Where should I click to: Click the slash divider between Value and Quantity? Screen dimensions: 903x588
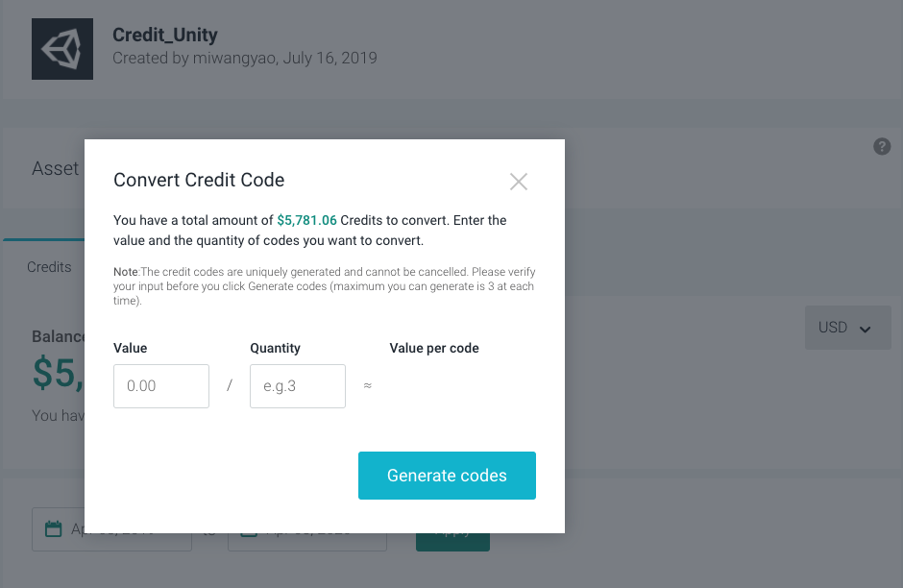230,385
